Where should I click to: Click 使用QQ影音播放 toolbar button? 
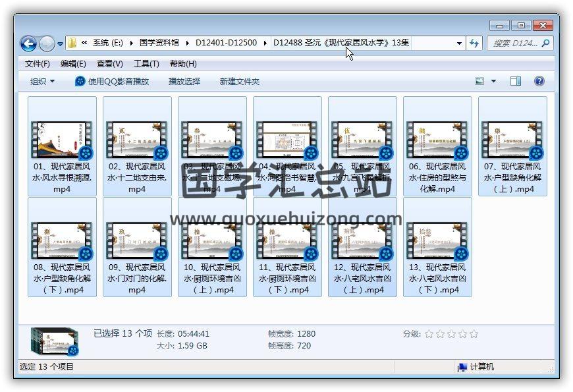112,81
